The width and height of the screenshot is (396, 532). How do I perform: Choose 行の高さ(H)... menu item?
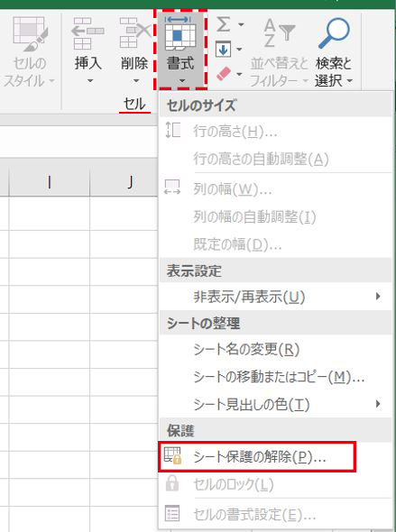(275, 131)
